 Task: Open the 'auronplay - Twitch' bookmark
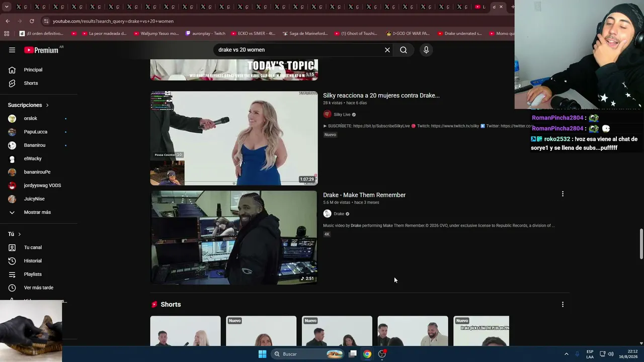205,34
